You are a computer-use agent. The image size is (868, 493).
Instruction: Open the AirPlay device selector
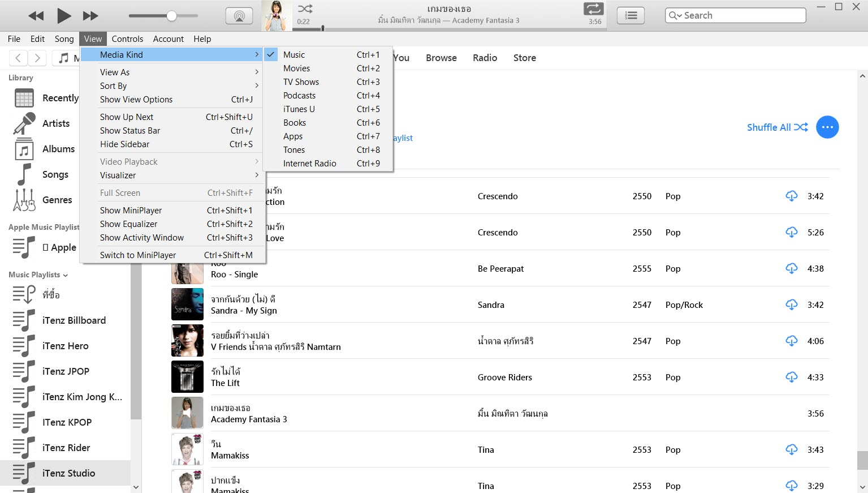tap(239, 15)
